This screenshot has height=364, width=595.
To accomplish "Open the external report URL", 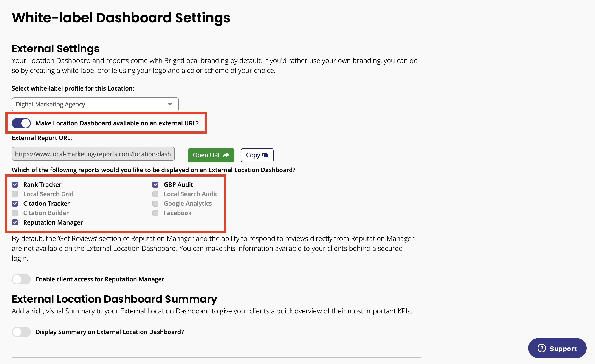I will (x=211, y=155).
